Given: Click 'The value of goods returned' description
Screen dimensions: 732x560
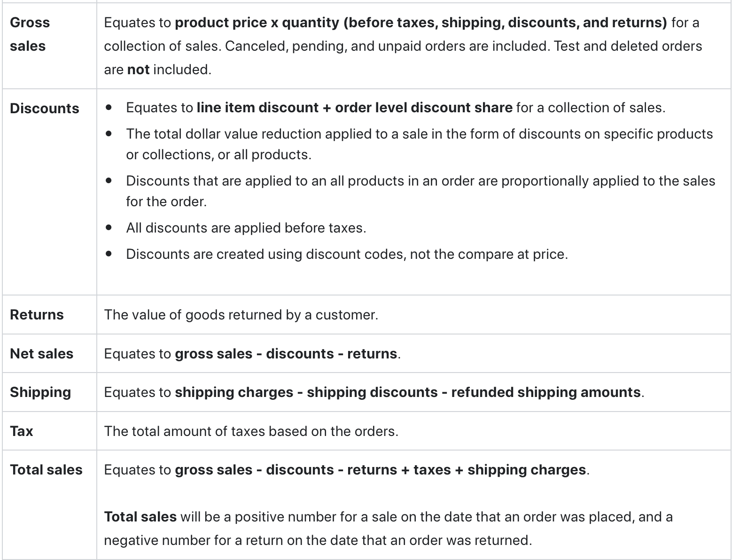Looking at the screenshot, I should [x=241, y=315].
